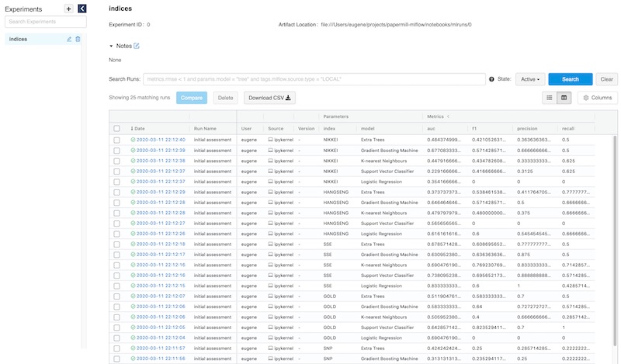The width and height of the screenshot is (621, 364).
Task: Collapse the Metrics column group chevron
Action: coord(448,116)
